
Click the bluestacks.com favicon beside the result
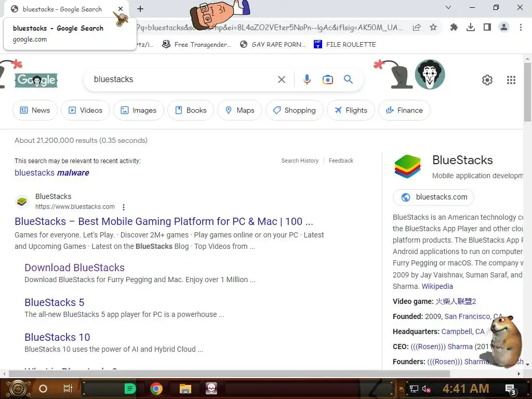(x=22, y=202)
